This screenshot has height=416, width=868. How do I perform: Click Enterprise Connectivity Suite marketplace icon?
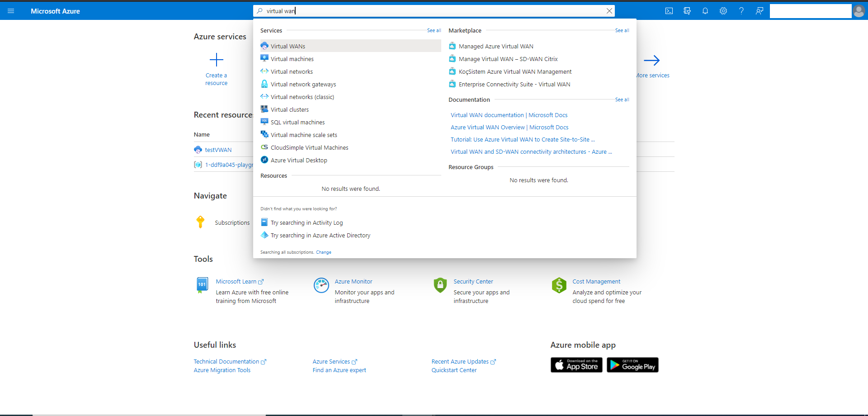click(452, 84)
